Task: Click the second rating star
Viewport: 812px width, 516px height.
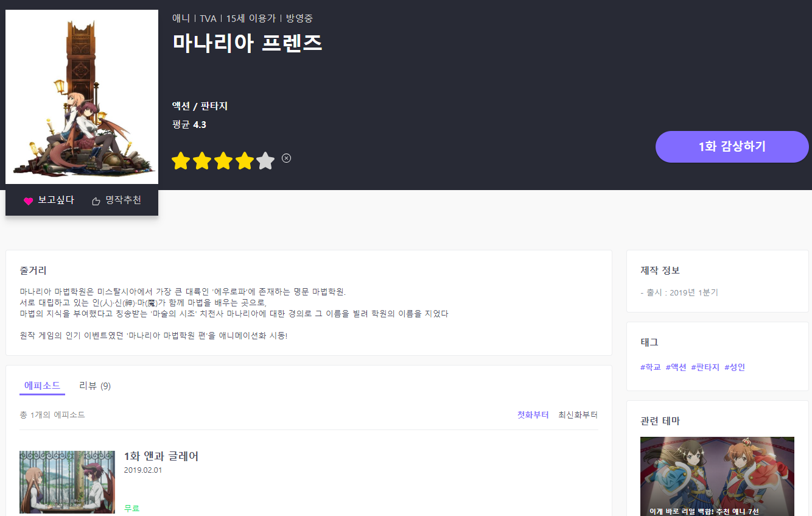Action: click(202, 161)
